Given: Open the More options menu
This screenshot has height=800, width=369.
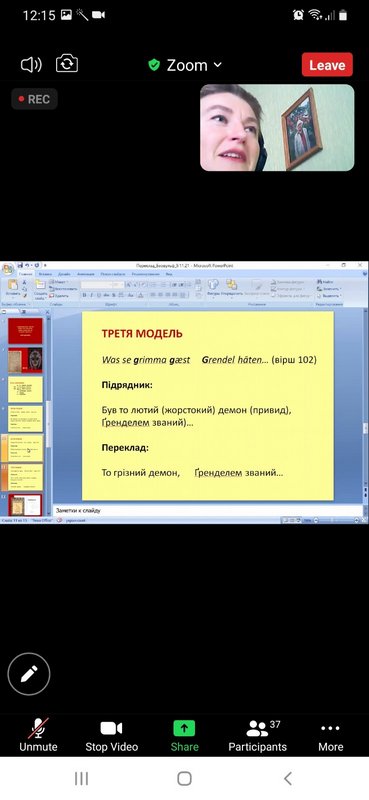Looking at the screenshot, I should click(330, 735).
